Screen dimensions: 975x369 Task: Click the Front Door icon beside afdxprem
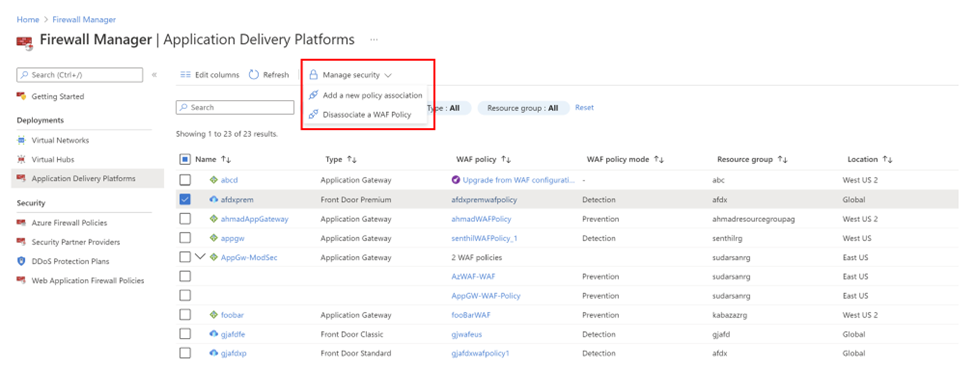(214, 200)
